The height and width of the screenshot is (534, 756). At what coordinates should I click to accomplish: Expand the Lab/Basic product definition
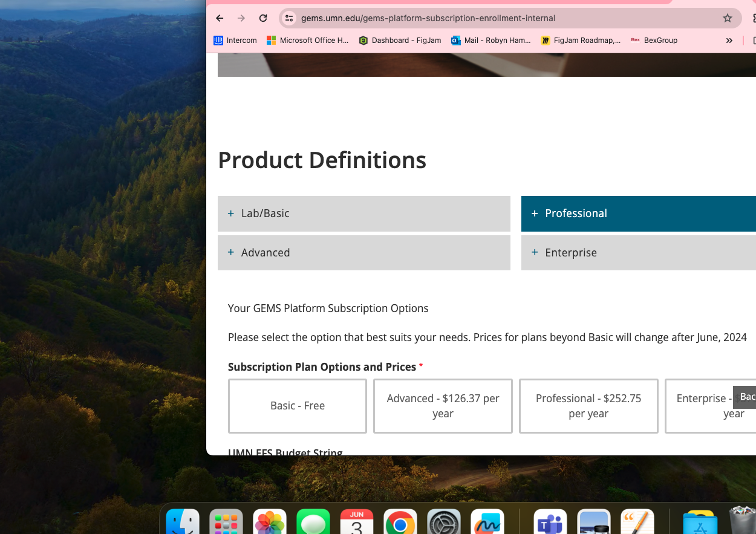point(363,213)
